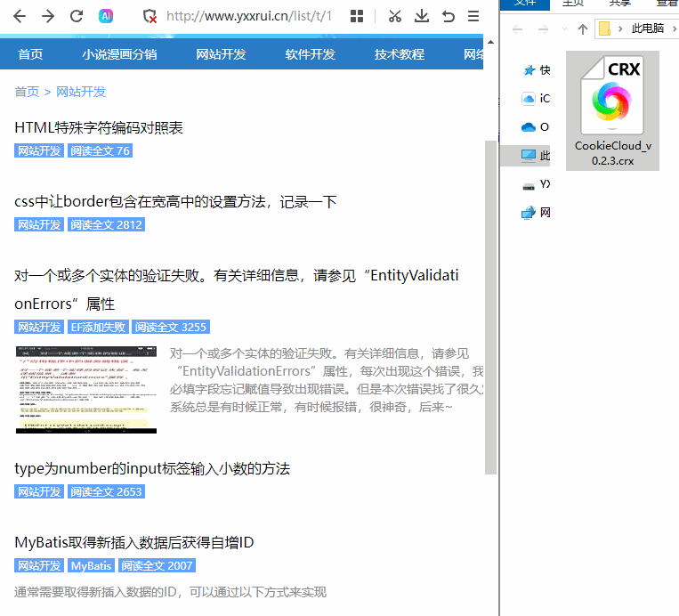Open downloads via download icon

click(421, 16)
